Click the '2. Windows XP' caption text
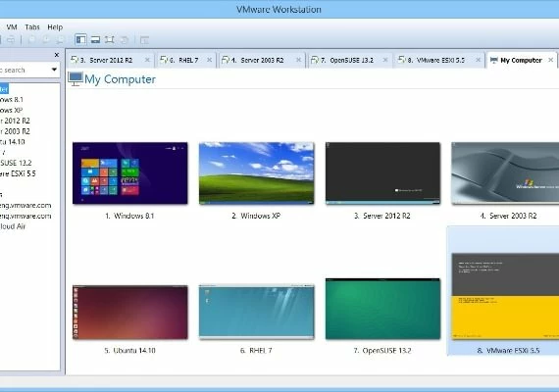Image resolution: width=559 pixels, height=392 pixels. pos(256,216)
